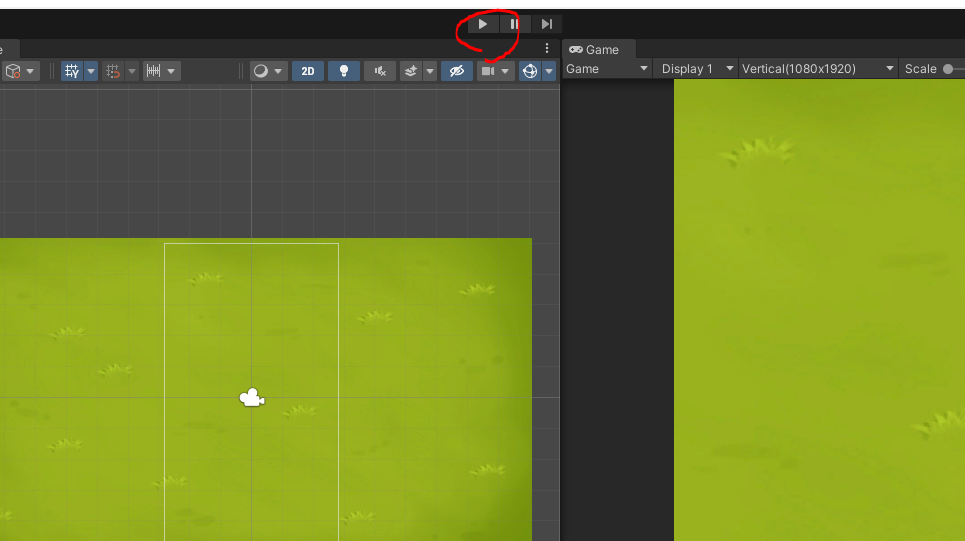
Task: Open the Game view mode dropdown
Action: pyautogui.click(x=607, y=69)
